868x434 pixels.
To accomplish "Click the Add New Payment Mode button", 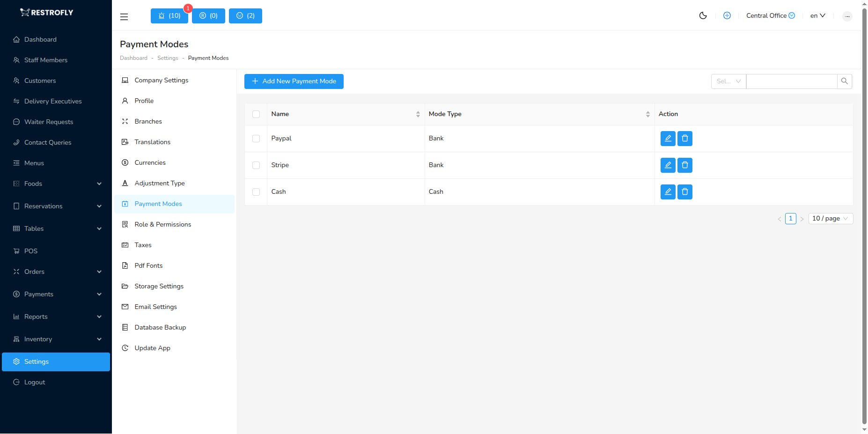I will pos(294,81).
